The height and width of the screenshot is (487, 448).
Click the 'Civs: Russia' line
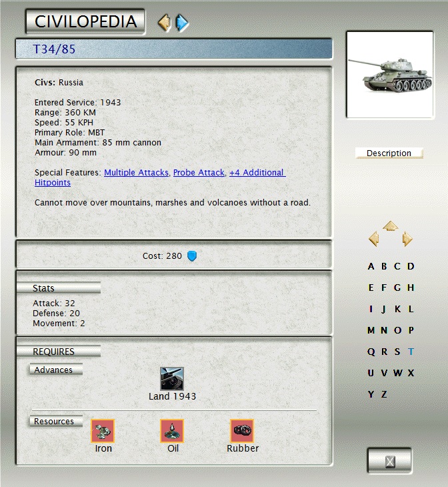(59, 83)
